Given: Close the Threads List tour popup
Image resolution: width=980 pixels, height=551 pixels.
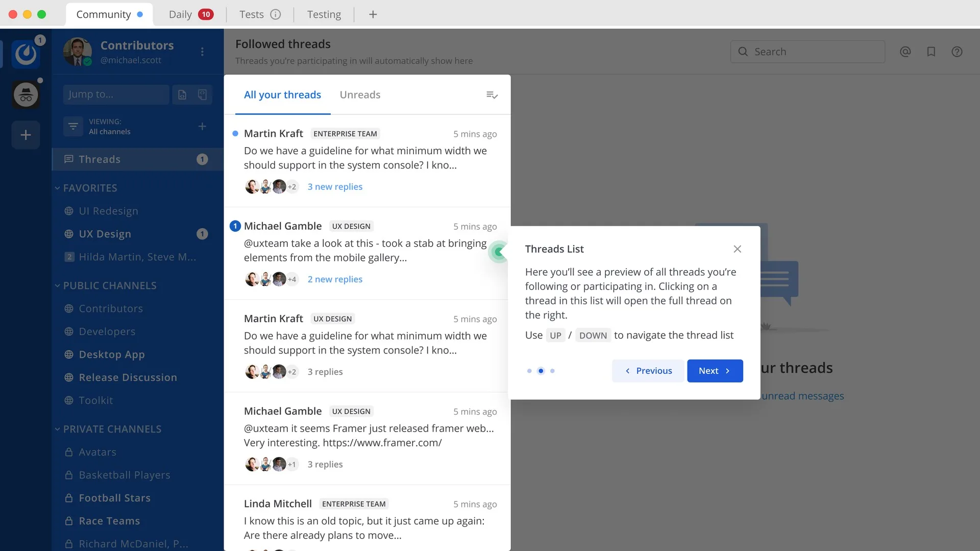Looking at the screenshot, I should (x=737, y=249).
